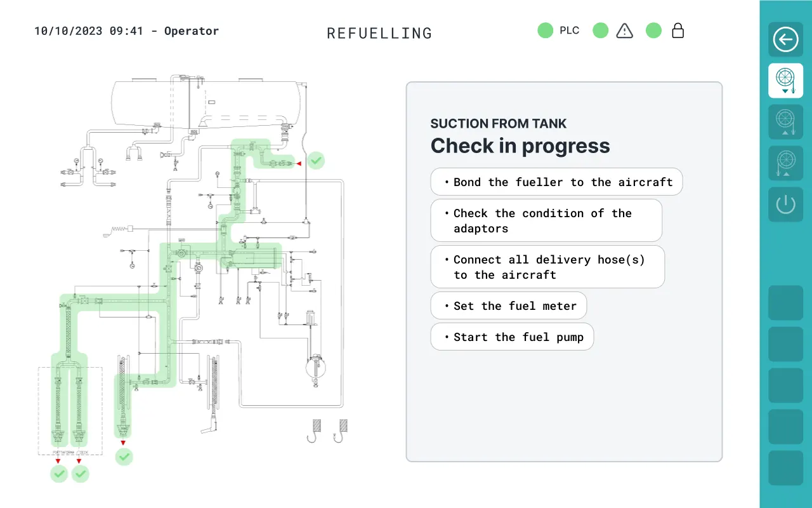Click the green status dot beside PLC
Screen dimensions: 812x508
[546, 30]
